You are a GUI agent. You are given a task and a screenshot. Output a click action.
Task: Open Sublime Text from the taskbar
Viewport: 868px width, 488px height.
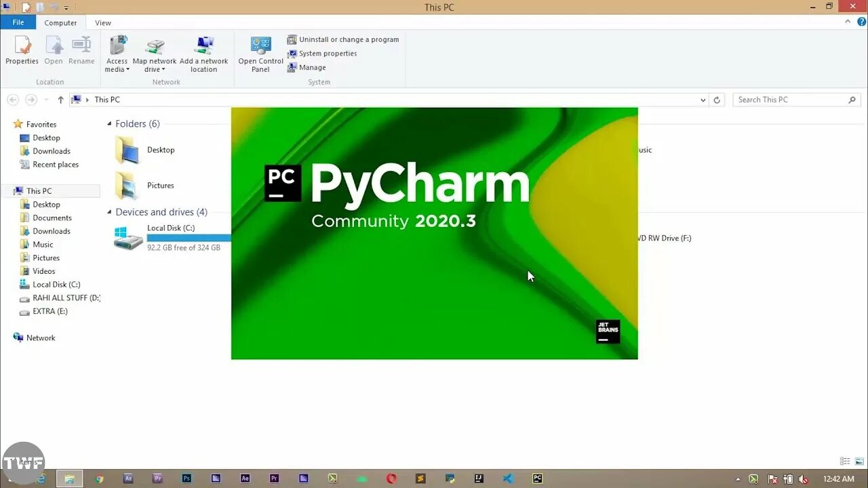point(420,479)
